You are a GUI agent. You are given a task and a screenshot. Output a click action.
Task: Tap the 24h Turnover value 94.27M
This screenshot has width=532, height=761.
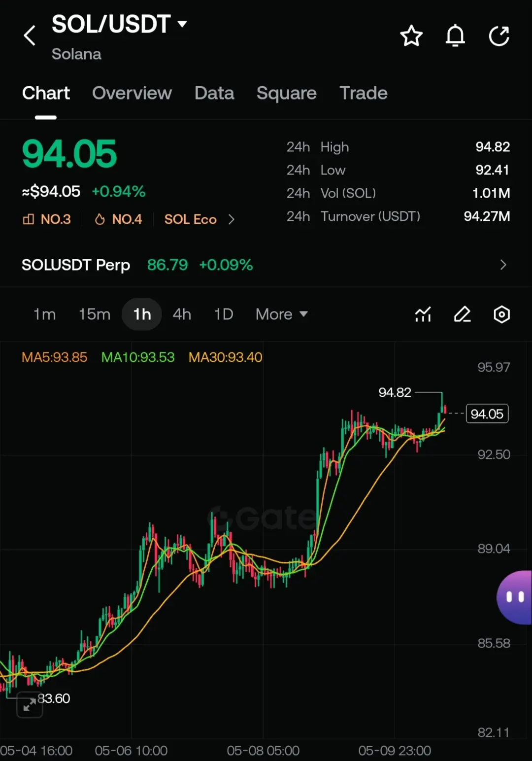(x=487, y=216)
